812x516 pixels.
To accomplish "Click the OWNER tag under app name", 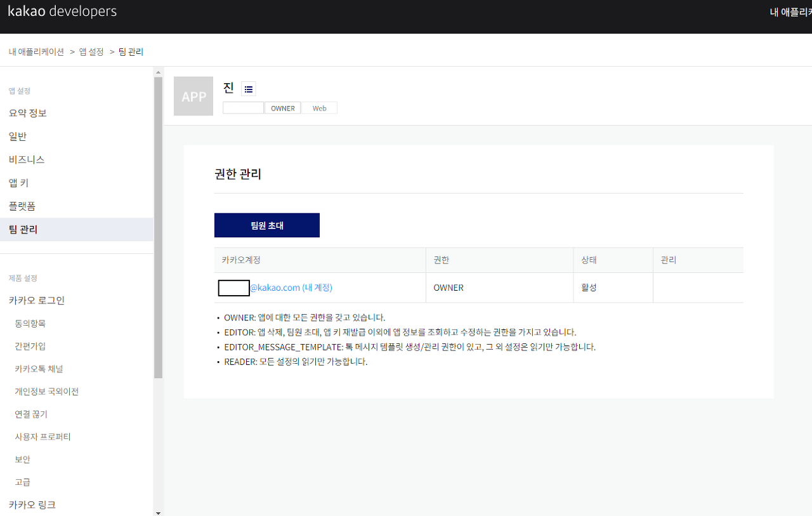I will (x=283, y=108).
